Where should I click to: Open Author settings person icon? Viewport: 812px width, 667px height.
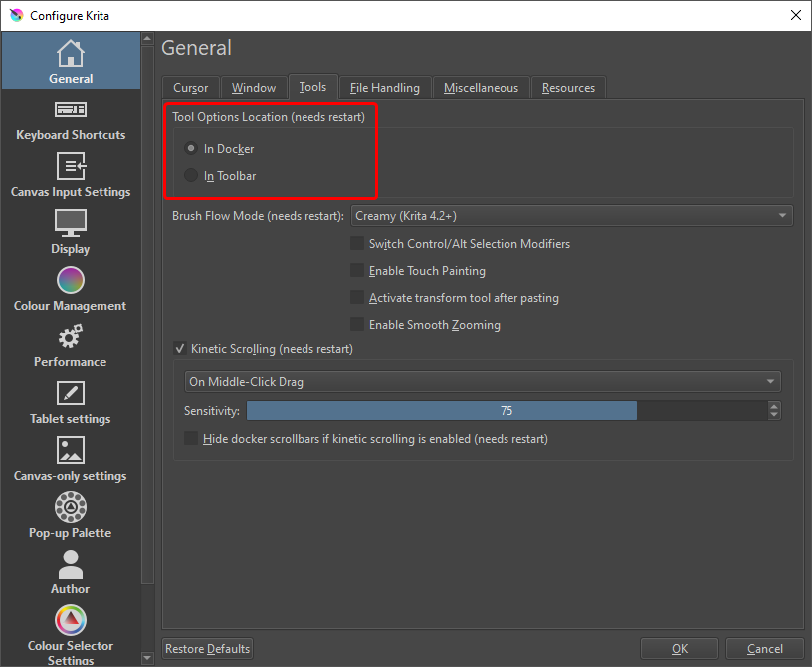71,563
